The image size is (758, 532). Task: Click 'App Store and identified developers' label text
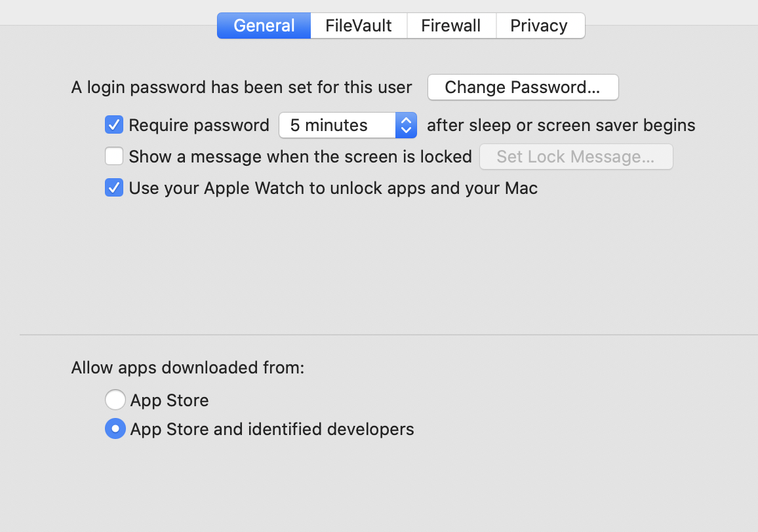[x=272, y=429]
